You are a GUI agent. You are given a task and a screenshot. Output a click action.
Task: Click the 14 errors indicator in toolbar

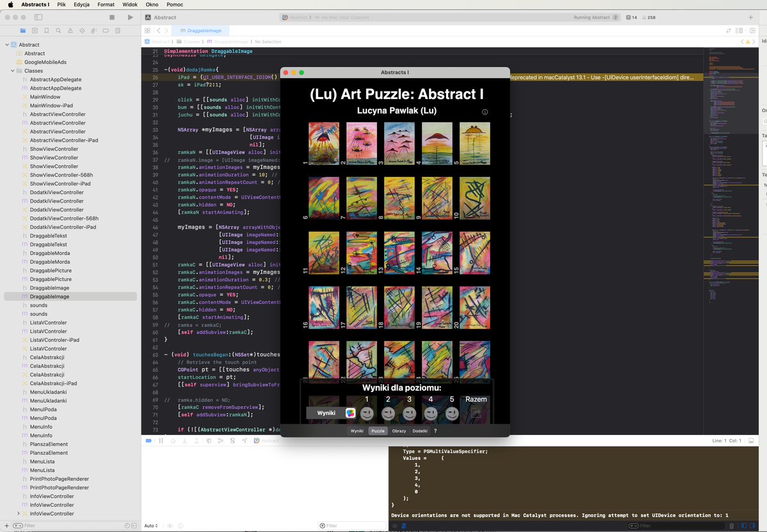[x=631, y=17]
